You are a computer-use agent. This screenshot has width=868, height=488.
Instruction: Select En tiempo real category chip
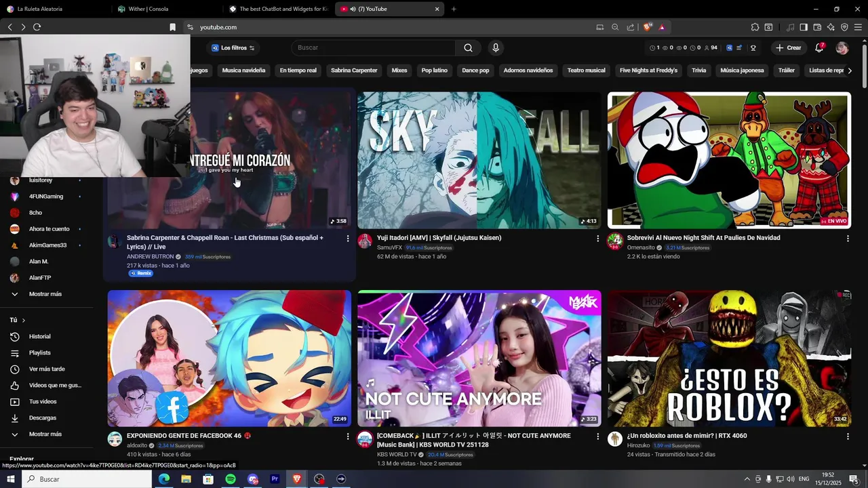tap(298, 70)
